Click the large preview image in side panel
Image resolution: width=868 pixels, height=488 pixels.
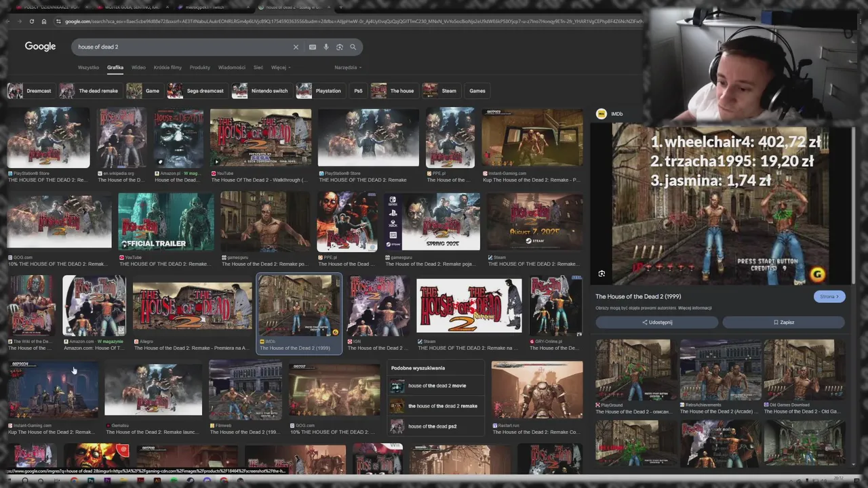pos(720,205)
